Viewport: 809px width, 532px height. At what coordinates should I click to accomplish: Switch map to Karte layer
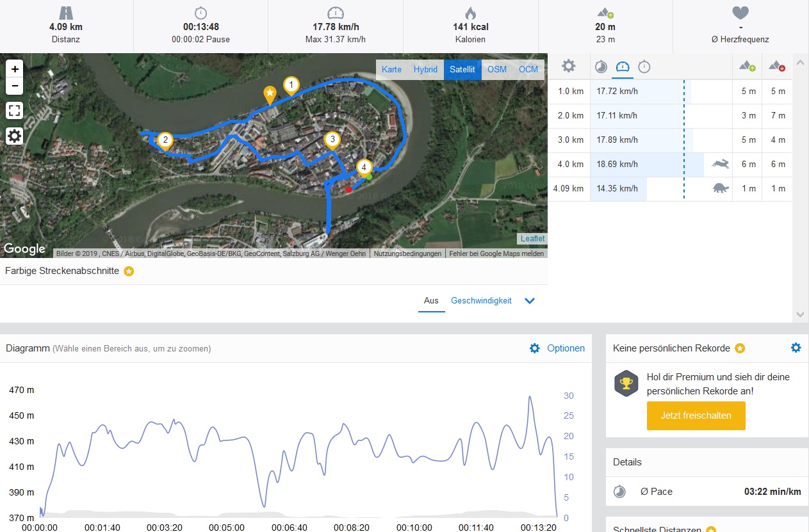(x=392, y=69)
